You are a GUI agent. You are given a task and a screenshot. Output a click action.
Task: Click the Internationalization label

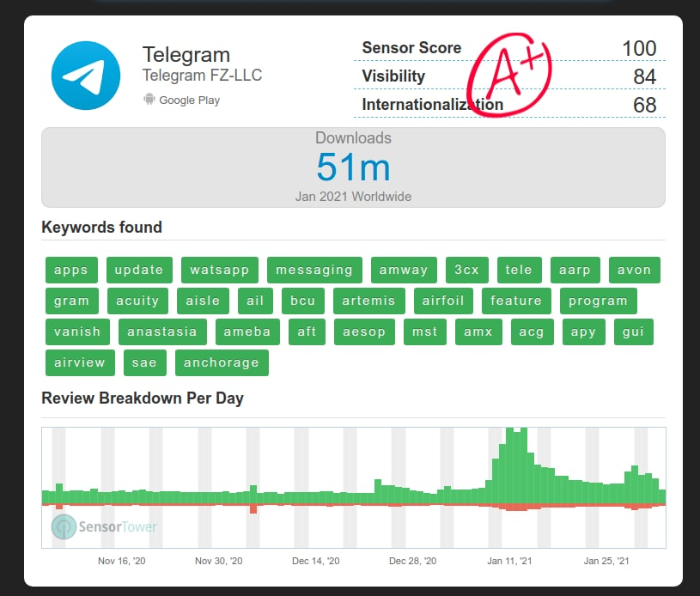click(x=433, y=105)
